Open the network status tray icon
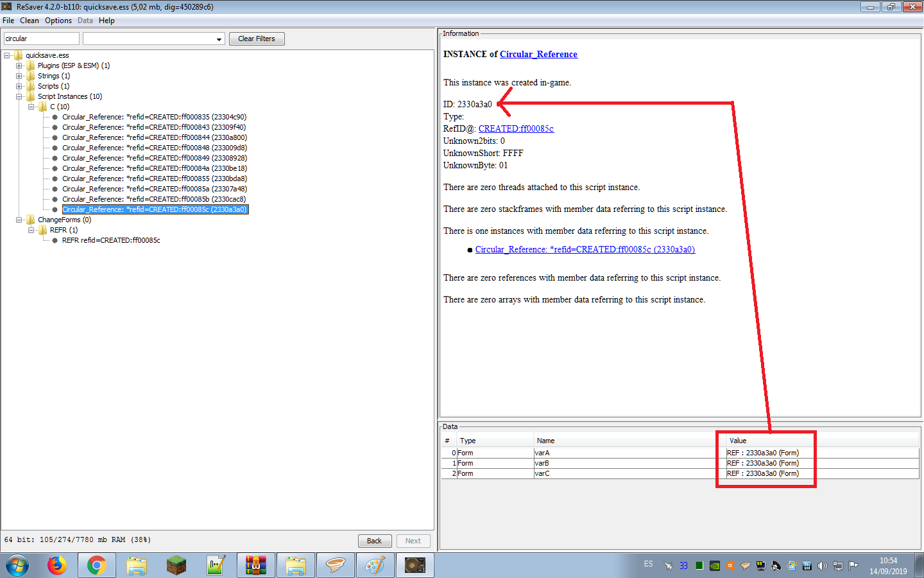The image size is (924, 578). 838,566
